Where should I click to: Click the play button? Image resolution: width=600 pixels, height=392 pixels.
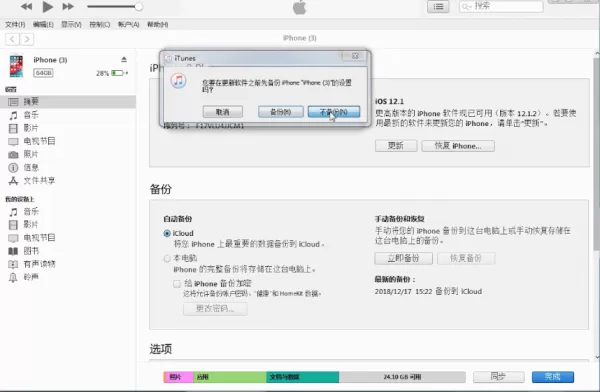click(x=47, y=6)
